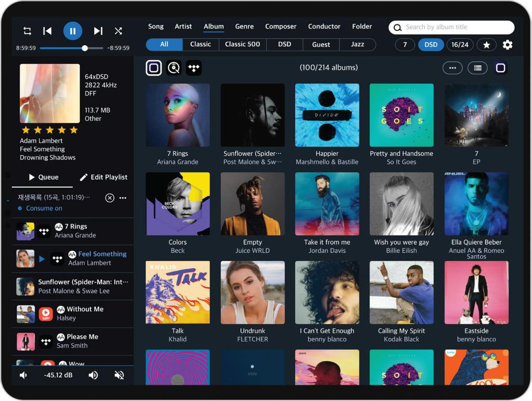Screen dimensions: 532x401
Task: Open the Artist tab
Action: [183, 27]
